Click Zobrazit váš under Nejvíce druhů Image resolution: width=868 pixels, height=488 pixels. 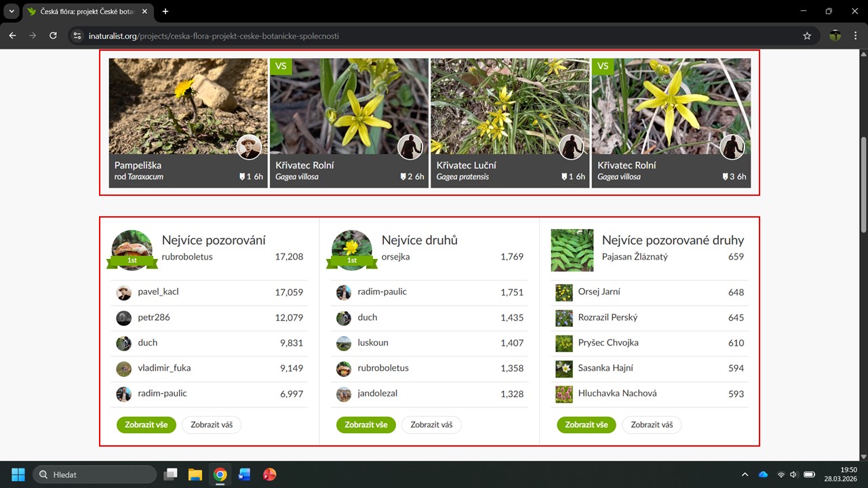[431, 425]
